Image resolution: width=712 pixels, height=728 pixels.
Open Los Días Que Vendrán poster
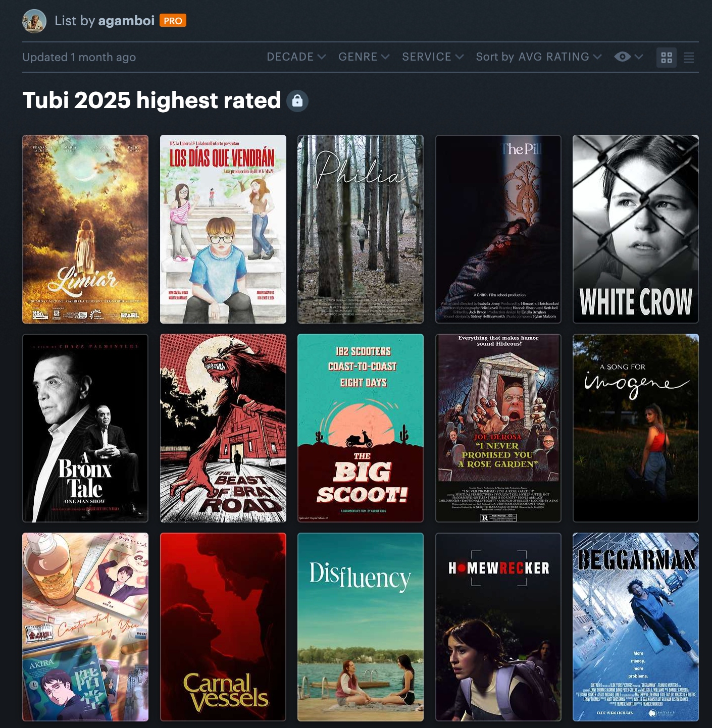[223, 229]
